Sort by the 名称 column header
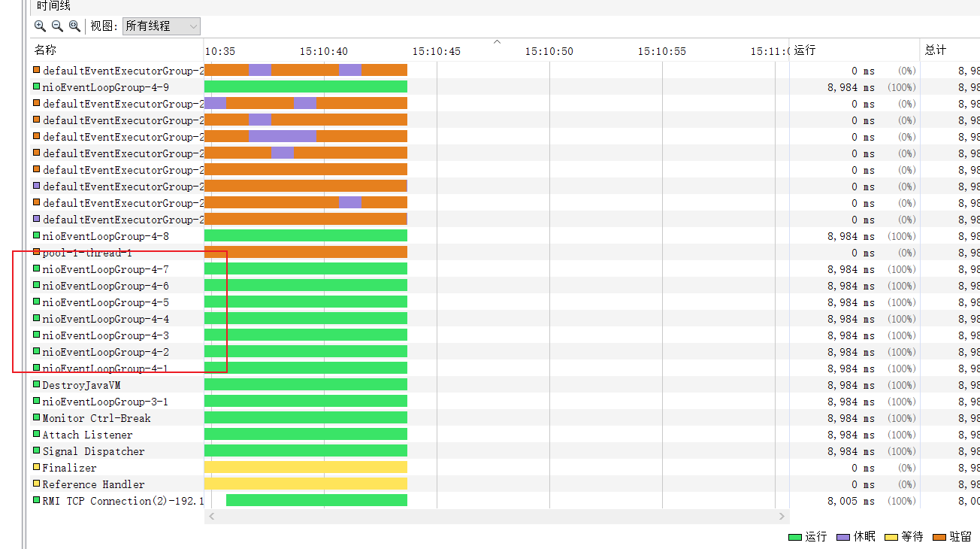The width and height of the screenshot is (980, 549). [45, 50]
